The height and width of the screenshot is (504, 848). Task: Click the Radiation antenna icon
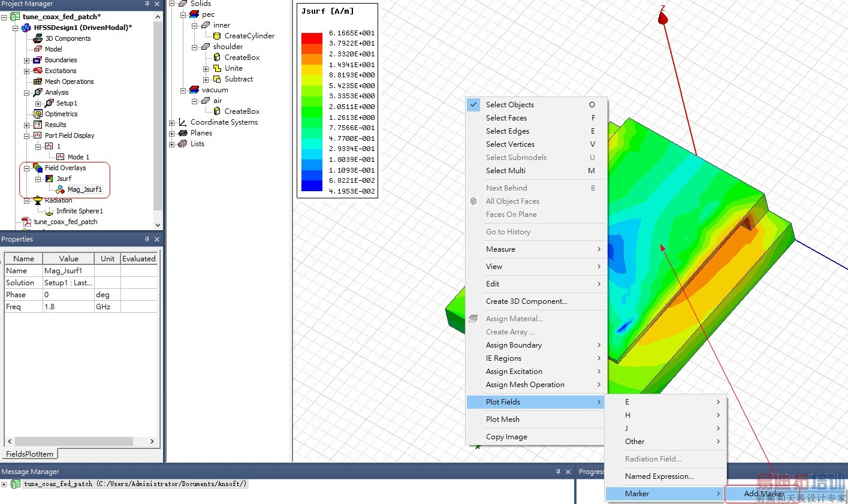click(x=38, y=200)
